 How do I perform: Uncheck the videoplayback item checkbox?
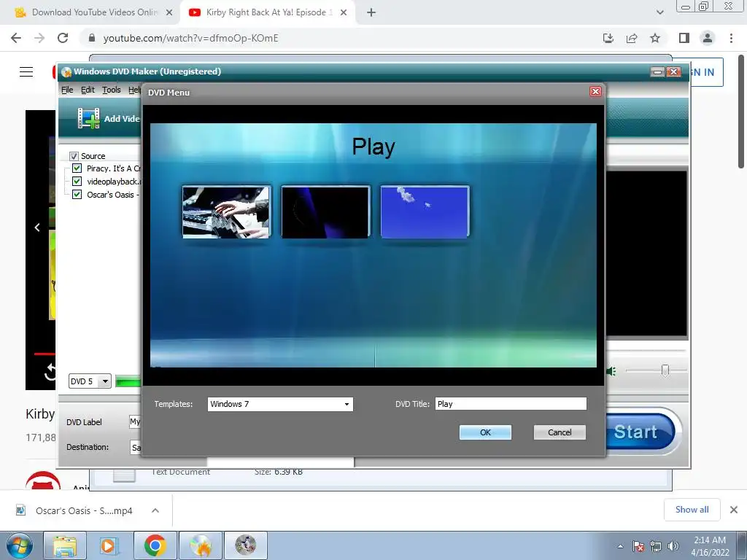(77, 182)
